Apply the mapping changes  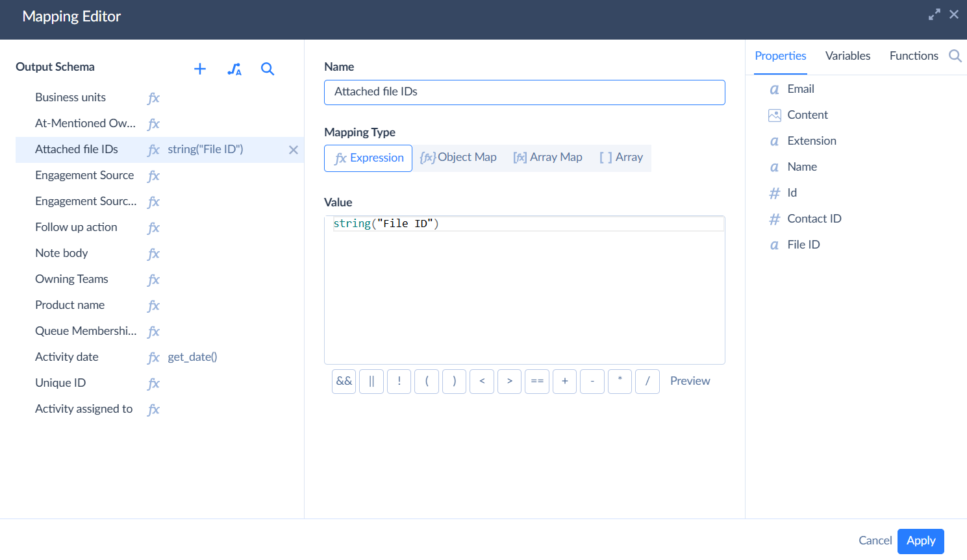coord(920,541)
